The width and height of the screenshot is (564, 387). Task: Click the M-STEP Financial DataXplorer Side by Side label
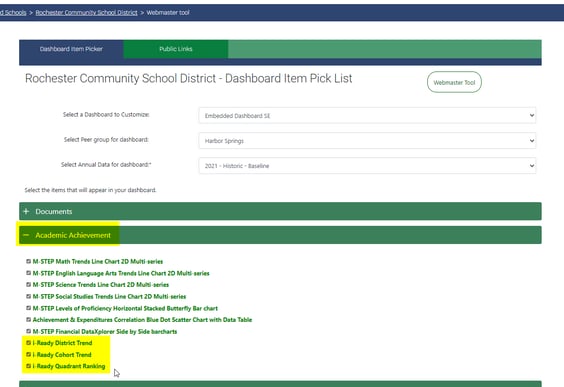105,332
